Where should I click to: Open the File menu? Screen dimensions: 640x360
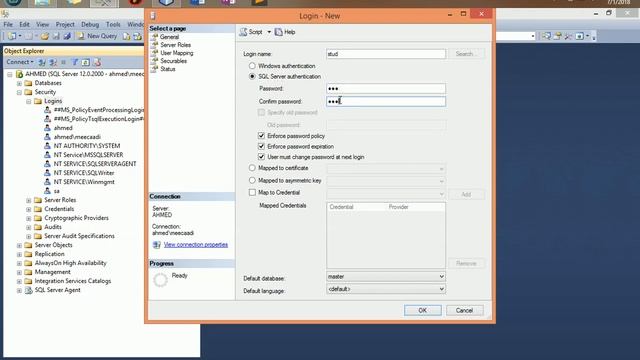coord(8,24)
